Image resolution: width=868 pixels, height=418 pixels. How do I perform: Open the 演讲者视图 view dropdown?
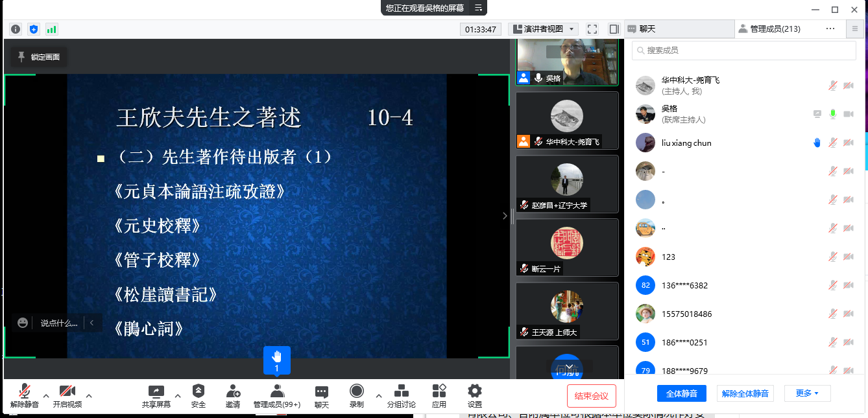(x=543, y=29)
